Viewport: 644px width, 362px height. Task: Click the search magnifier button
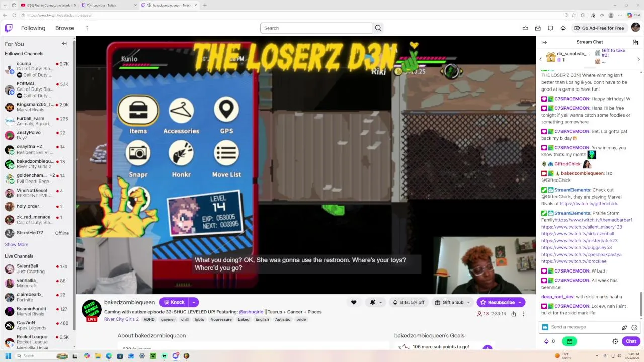(378, 28)
